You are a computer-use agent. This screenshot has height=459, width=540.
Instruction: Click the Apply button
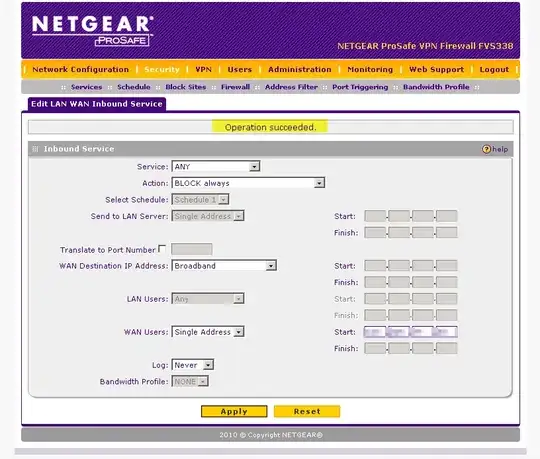pyautogui.click(x=234, y=411)
